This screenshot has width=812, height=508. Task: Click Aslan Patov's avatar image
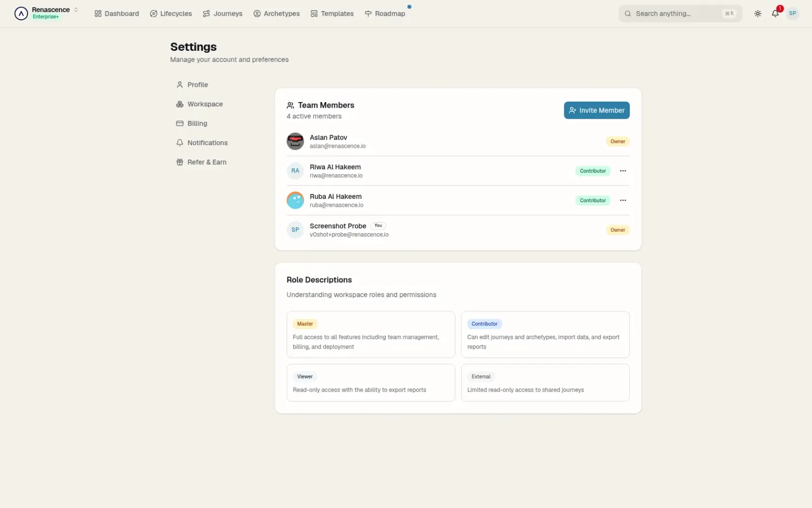click(x=295, y=141)
